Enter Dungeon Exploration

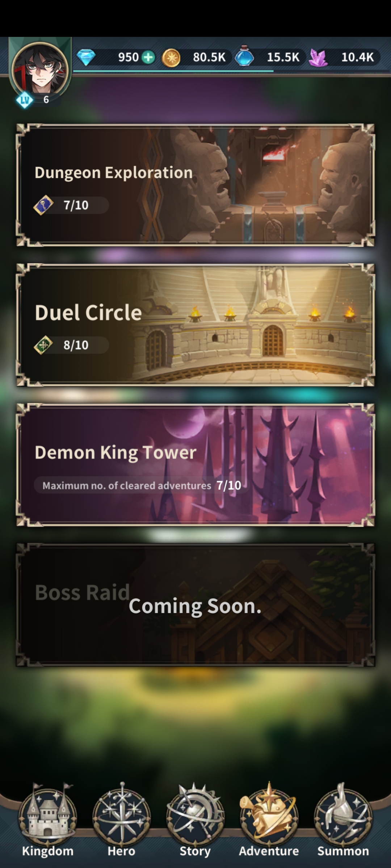coord(195,185)
